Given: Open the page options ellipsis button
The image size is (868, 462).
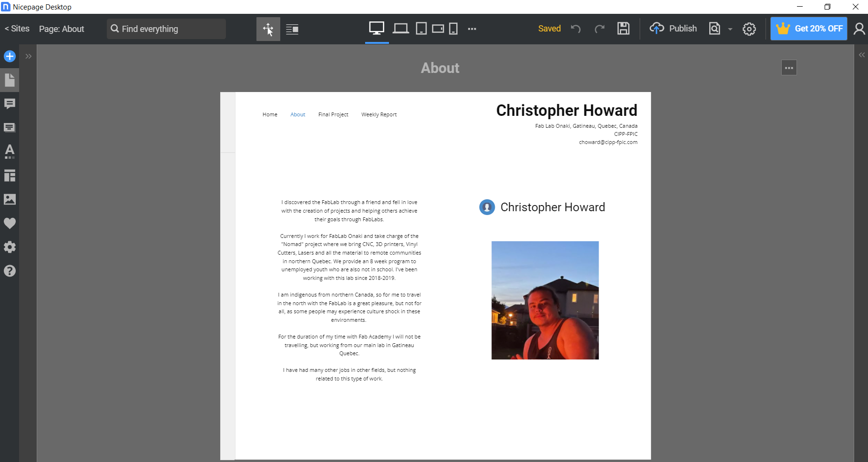Looking at the screenshot, I should point(789,68).
